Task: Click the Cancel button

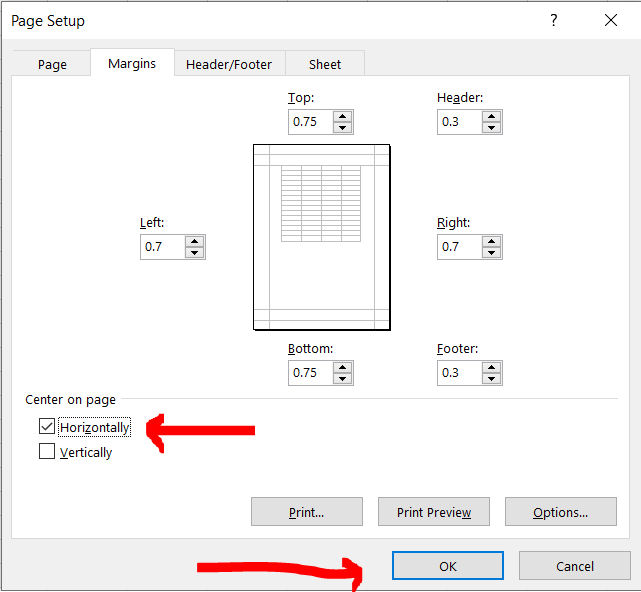Action: tap(575, 566)
